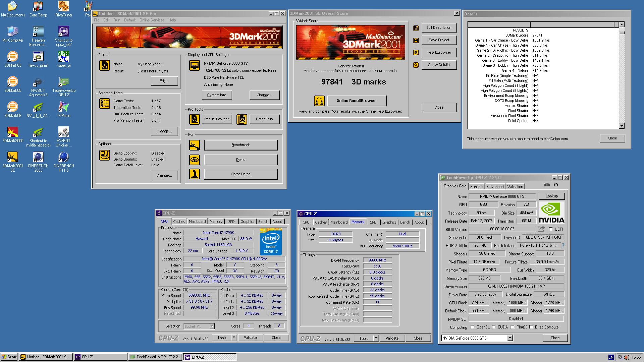Open the TechPowerUp GPU-Z desktop icon

click(x=63, y=86)
